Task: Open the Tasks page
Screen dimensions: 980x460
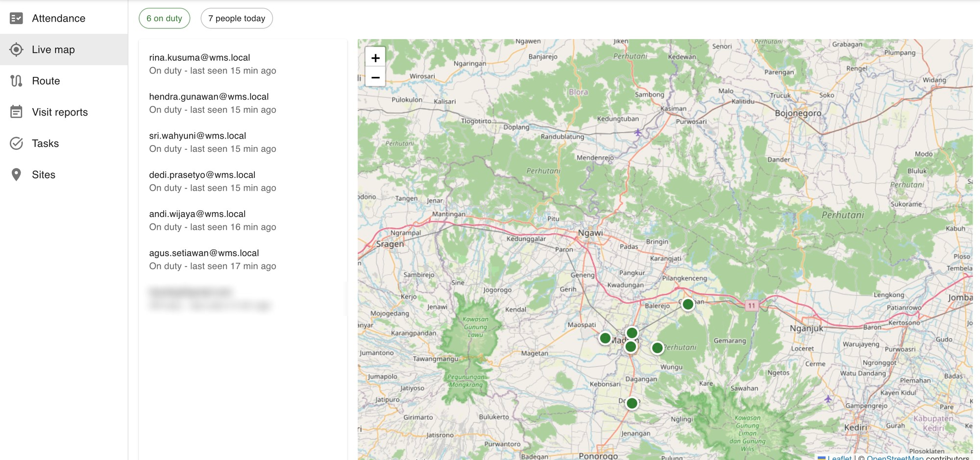Action: pos(64,144)
